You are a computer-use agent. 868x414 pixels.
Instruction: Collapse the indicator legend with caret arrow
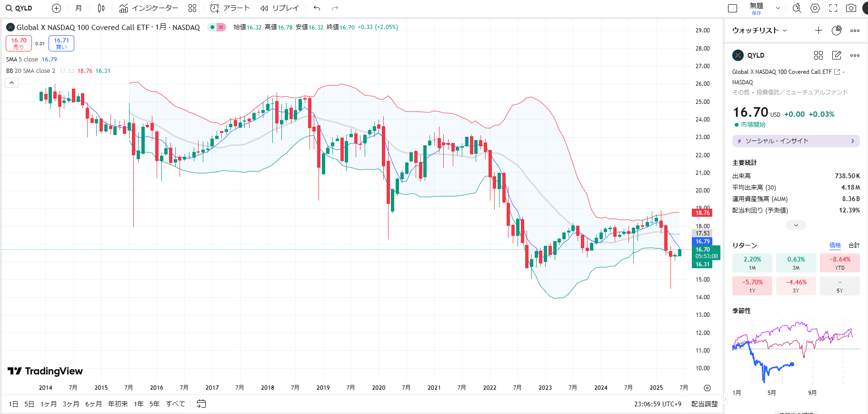click(x=12, y=83)
